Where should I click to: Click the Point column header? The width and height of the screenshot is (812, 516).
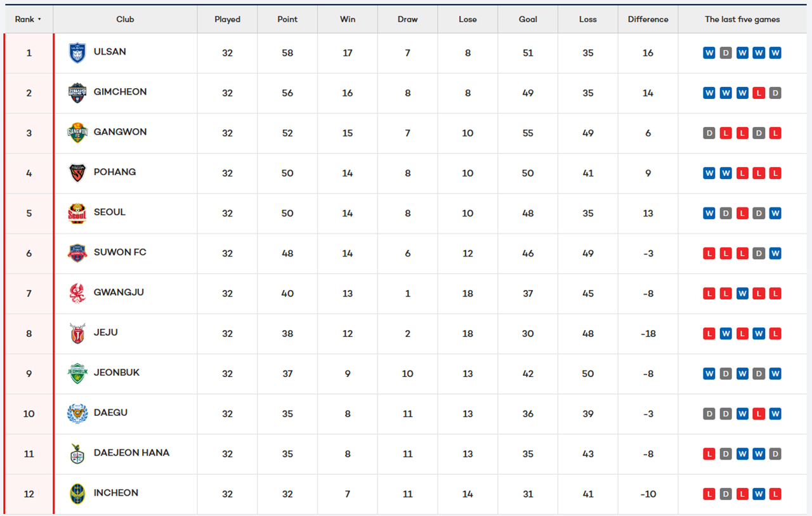point(287,20)
